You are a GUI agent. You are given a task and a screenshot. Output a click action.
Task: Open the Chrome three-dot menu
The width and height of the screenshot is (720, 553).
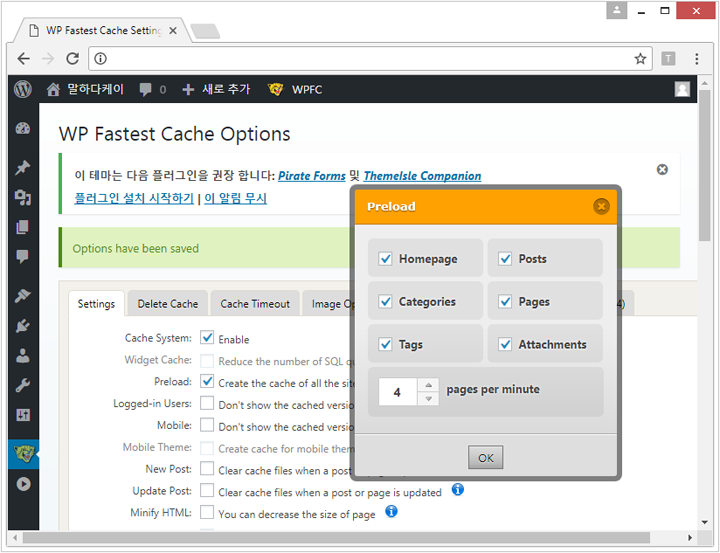(x=697, y=59)
